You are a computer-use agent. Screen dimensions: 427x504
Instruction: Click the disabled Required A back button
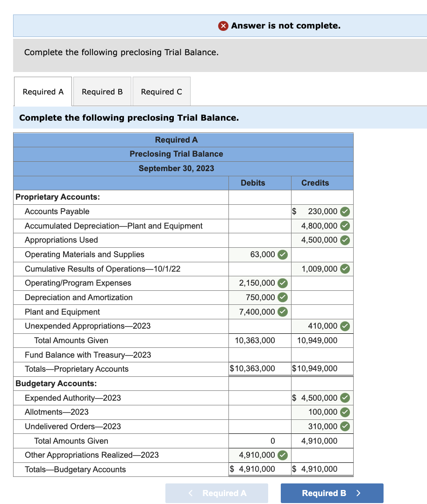click(217, 493)
